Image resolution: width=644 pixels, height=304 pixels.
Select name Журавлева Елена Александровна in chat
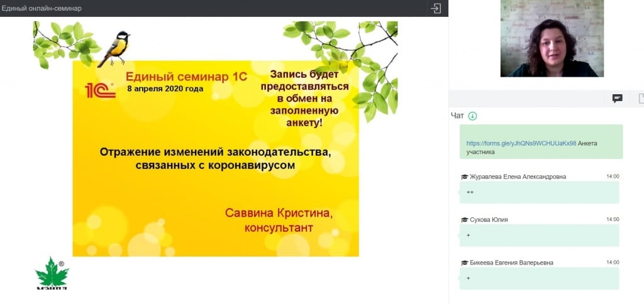[518, 177]
